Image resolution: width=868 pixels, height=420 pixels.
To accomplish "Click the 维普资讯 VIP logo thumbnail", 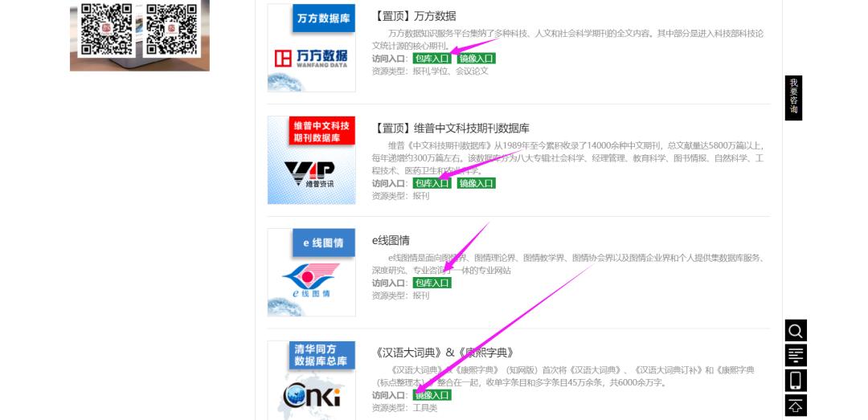I will (312, 160).
